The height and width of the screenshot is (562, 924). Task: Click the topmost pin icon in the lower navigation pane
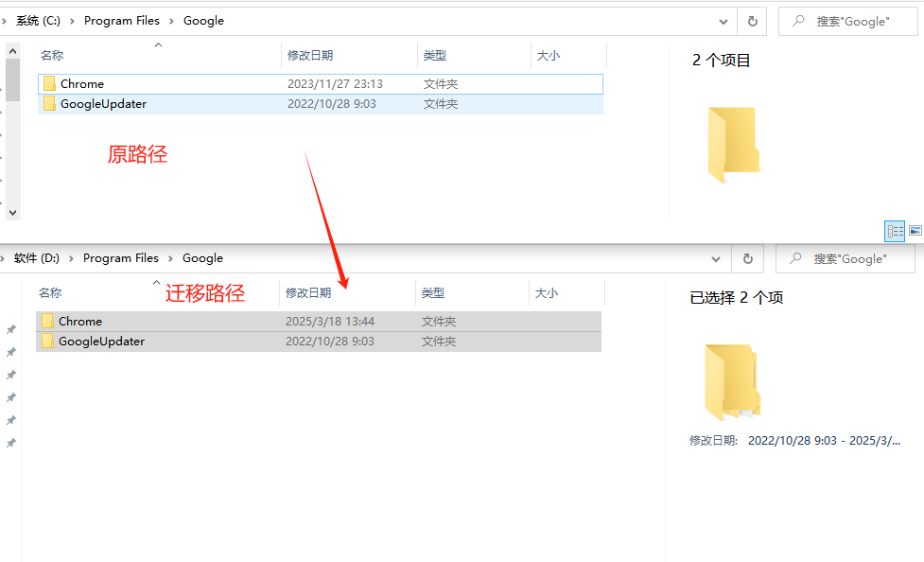click(x=11, y=329)
